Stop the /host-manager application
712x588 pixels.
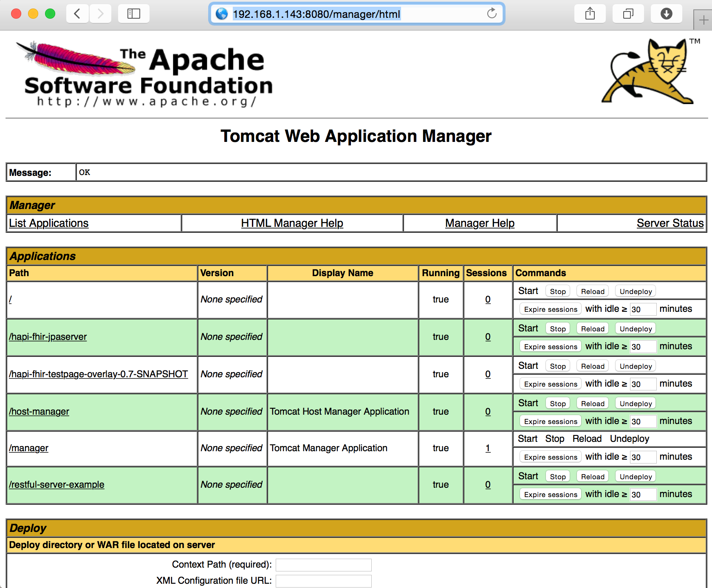(x=558, y=404)
